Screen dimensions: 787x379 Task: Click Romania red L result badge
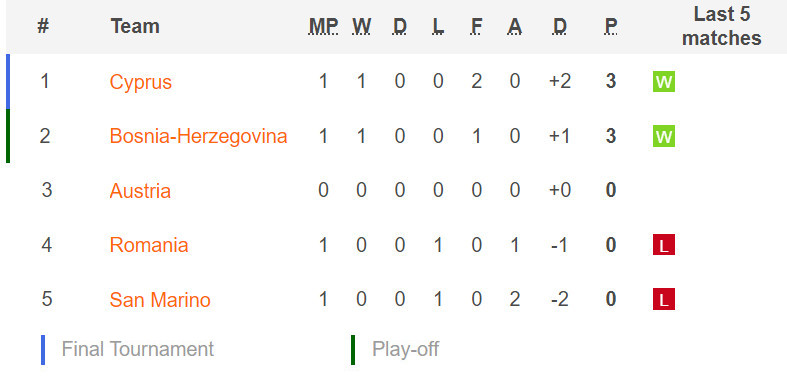(664, 245)
